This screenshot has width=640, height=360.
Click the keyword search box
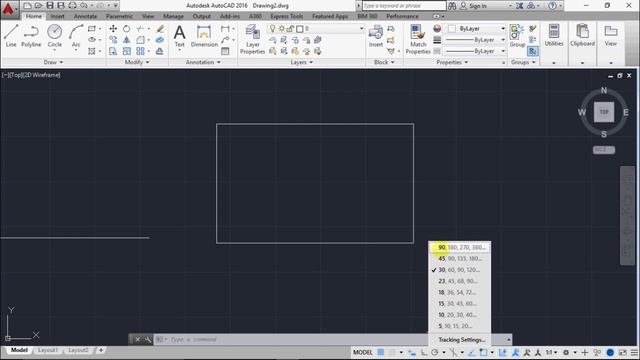coord(404,6)
